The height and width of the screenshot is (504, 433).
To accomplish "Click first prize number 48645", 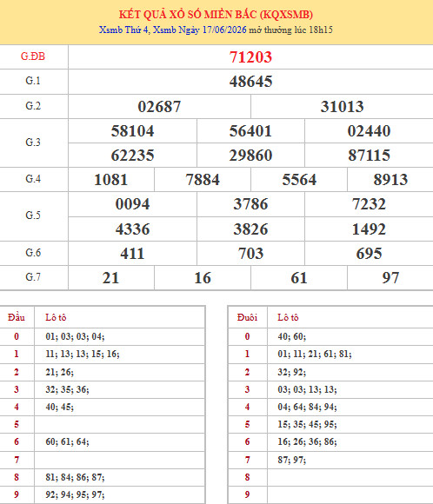I will point(250,82).
